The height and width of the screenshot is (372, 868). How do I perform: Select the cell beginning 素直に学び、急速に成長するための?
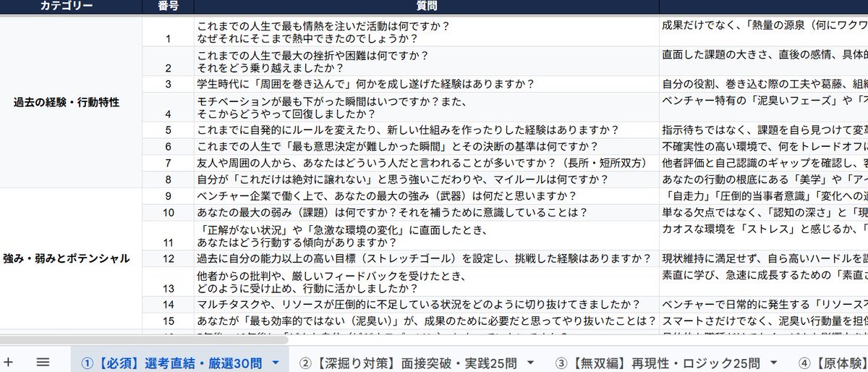click(763, 282)
